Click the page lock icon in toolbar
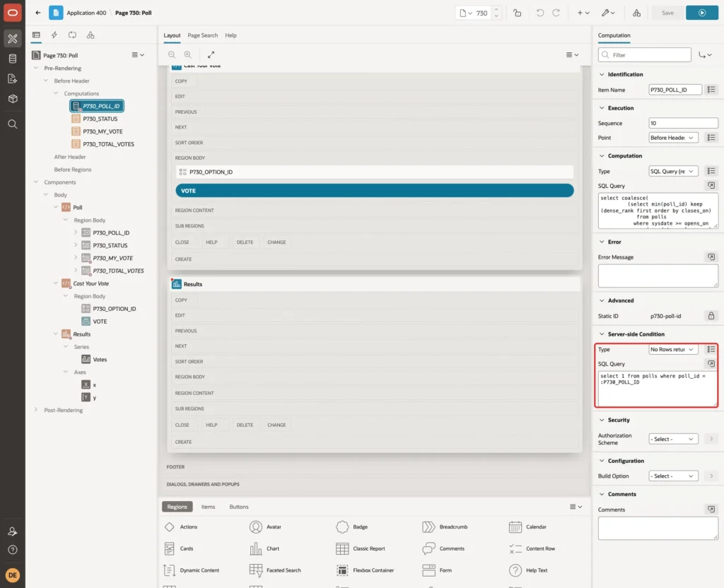Screen dimensions: 724x588 [517, 13]
